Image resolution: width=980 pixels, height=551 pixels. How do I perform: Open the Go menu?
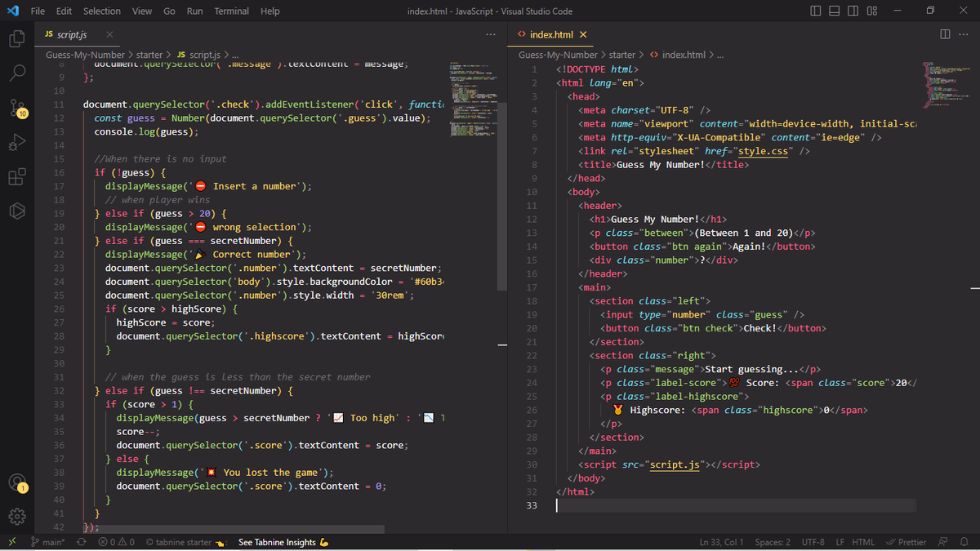(x=169, y=11)
